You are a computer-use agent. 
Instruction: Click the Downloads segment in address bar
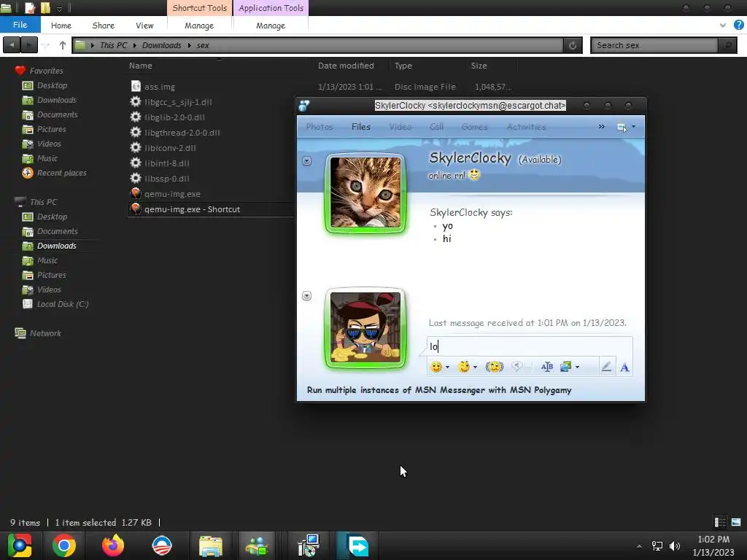[161, 45]
